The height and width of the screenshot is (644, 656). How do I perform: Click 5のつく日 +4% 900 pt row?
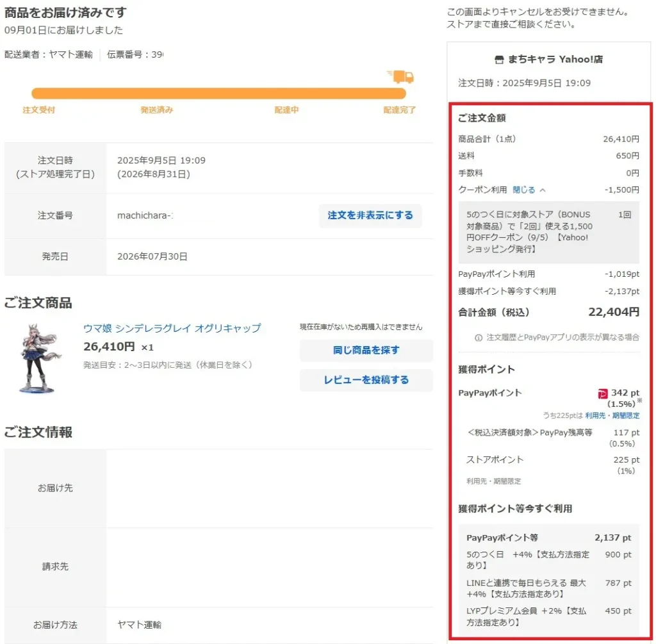pos(548,560)
